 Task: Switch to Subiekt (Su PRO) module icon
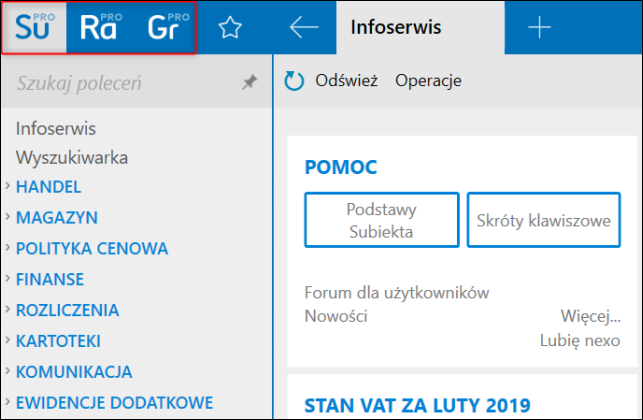pyautogui.click(x=35, y=28)
